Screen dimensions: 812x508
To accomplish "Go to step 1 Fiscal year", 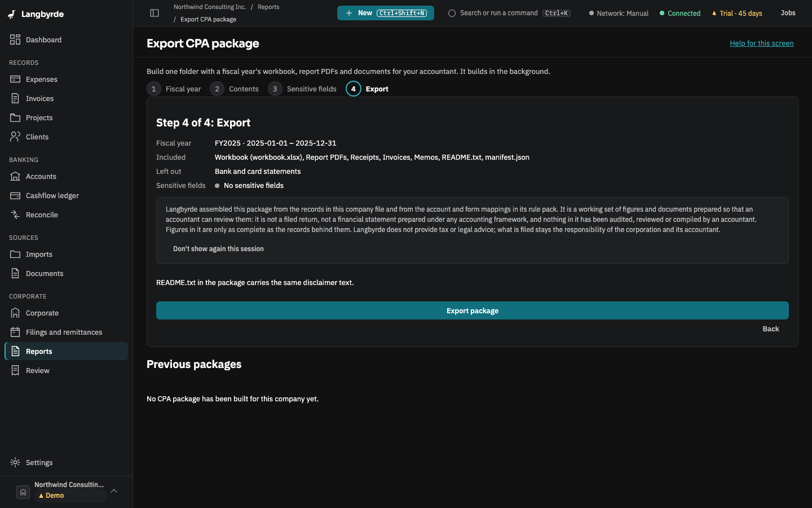I will (x=174, y=89).
